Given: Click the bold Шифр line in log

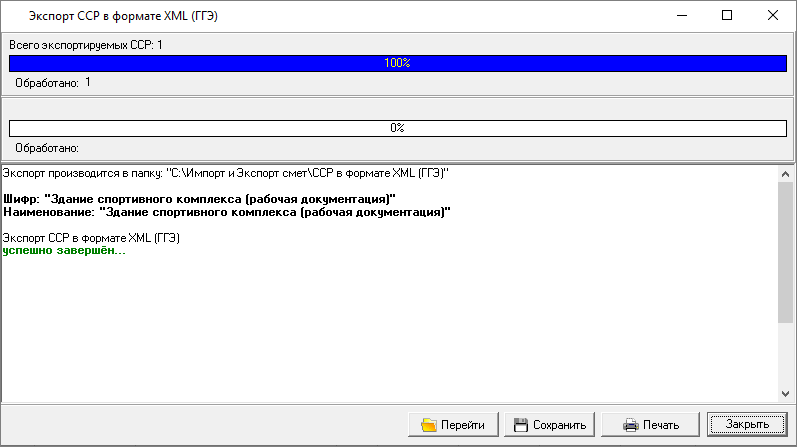Looking at the screenshot, I should pos(200,199).
